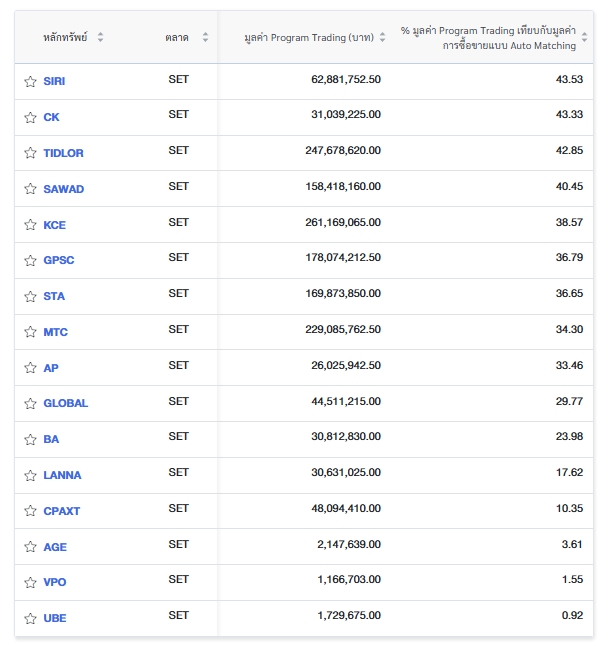
Task: Click the star icon beside KCE
Action: tap(30, 226)
